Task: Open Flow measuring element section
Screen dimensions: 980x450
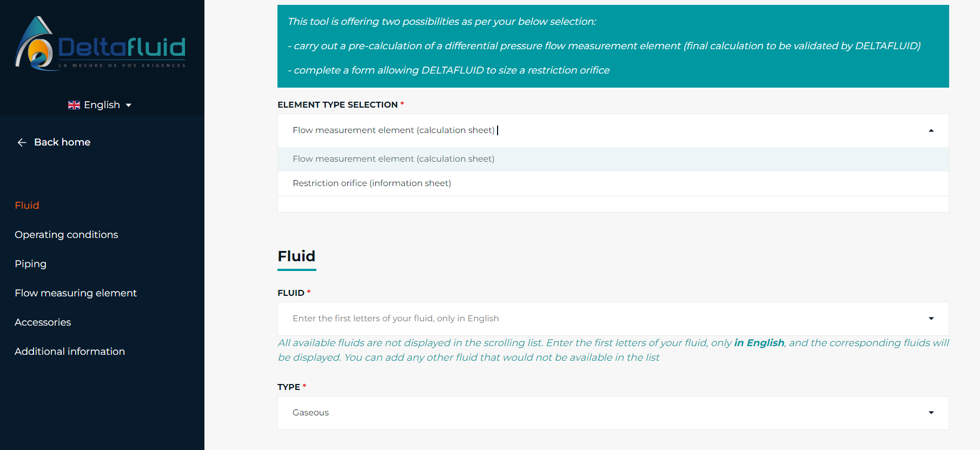Action: (x=76, y=293)
